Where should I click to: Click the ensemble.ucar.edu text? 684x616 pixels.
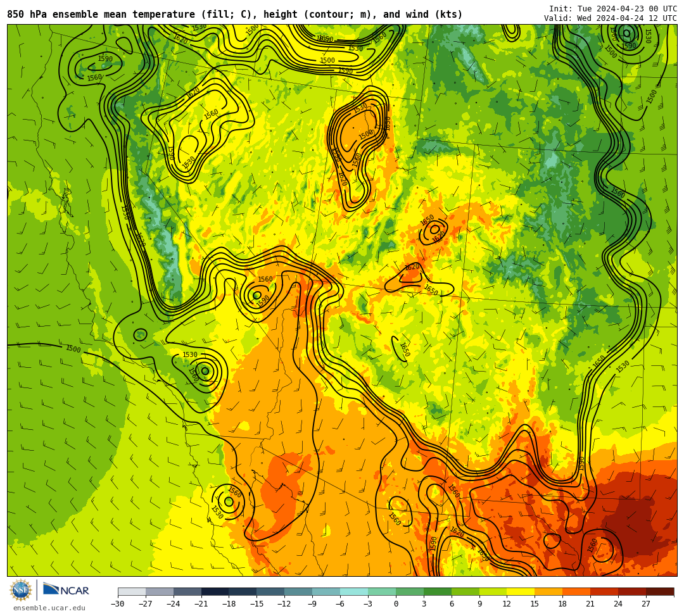[49, 608]
